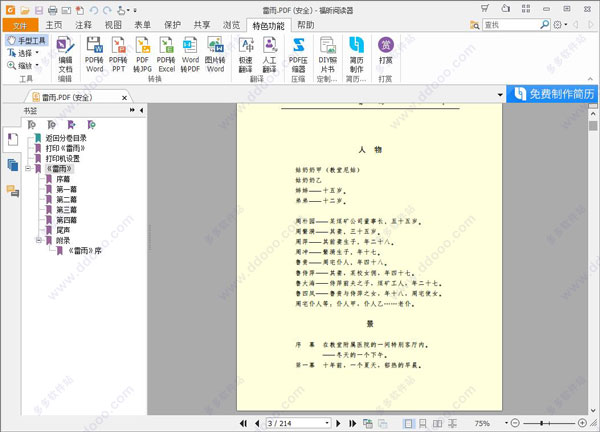The image size is (600, 432).
Task: Select the 打印机设置 bookmark
Action: [x=62, y=158]
